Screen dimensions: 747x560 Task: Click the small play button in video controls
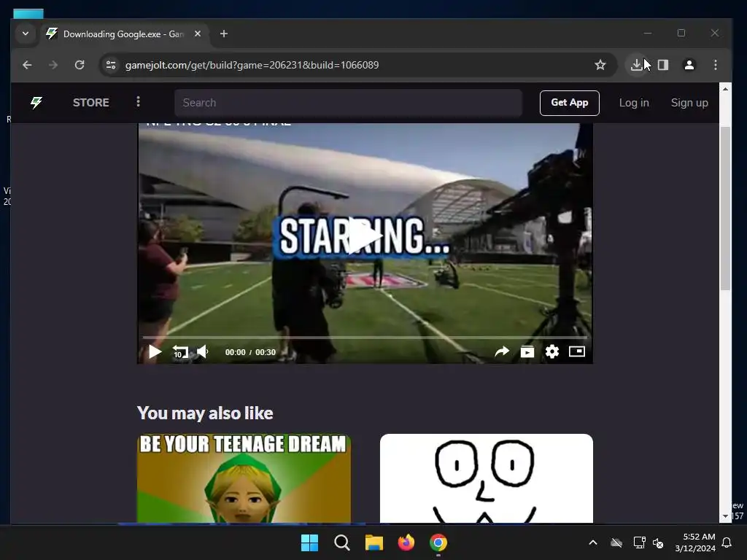point(155,352)
